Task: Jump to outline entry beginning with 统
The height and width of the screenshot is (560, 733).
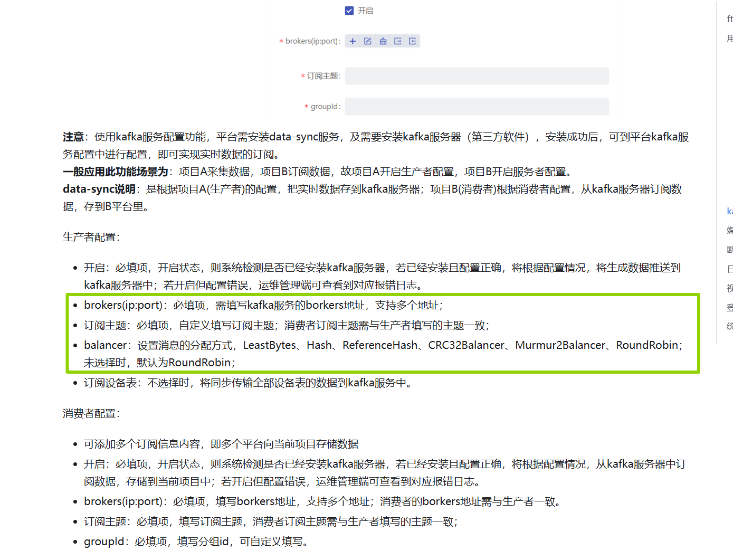Action: pyautogui.click(x=729, y=326)
